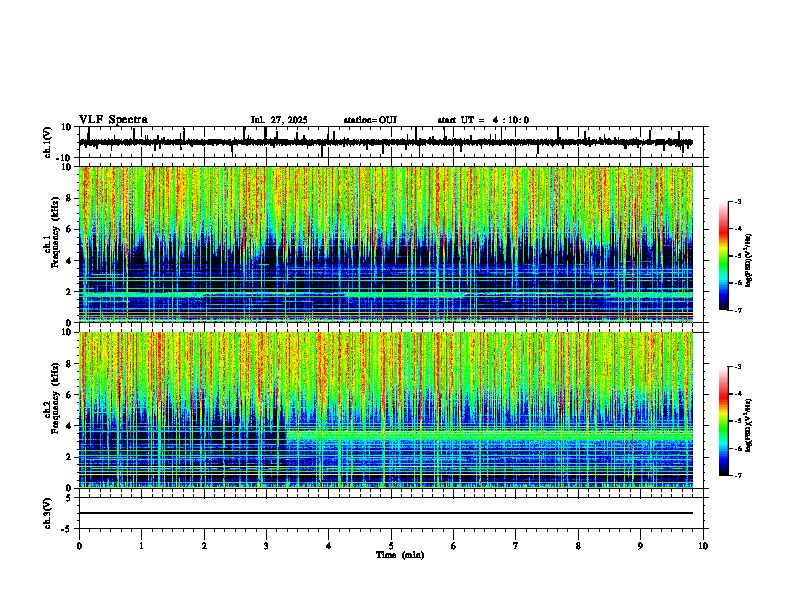Click time-axis tick label '8'
Viewport: 792px width, 612px height.
coord(578,546)
